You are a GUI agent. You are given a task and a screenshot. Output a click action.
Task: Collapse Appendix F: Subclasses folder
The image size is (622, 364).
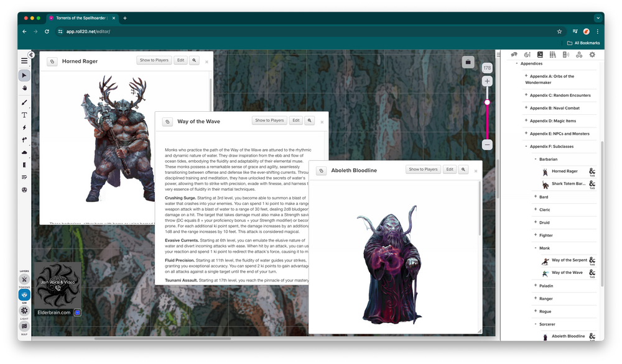point(526,146)
